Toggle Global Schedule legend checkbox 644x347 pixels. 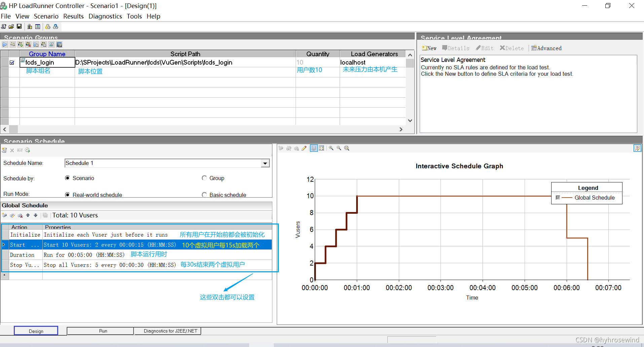[558, 198]
